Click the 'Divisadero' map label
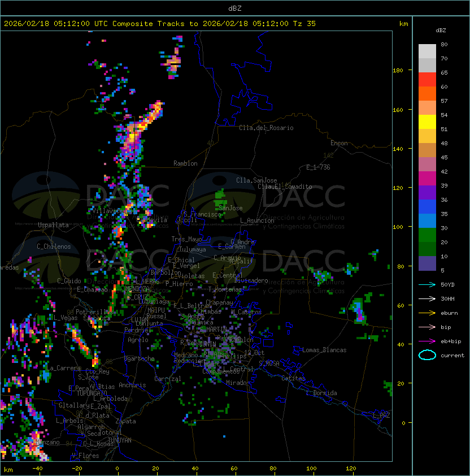Viewport: 470px width, 476px height. [251, 280]
